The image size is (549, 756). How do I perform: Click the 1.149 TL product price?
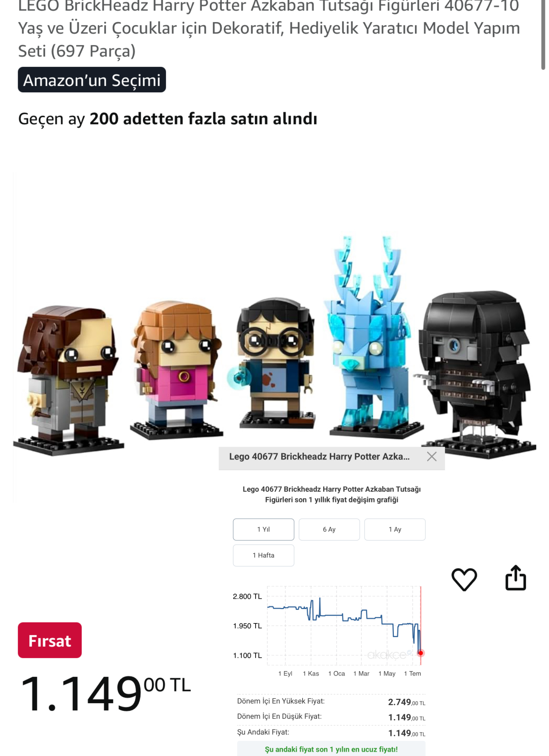[105, 693]
